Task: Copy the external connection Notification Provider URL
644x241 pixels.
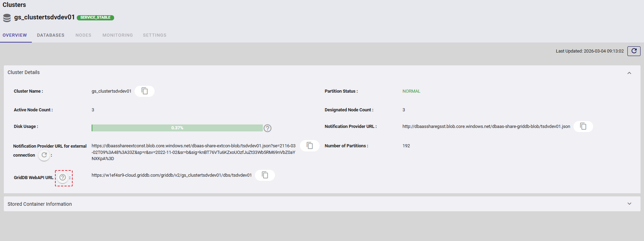Action: coord(310,146)
